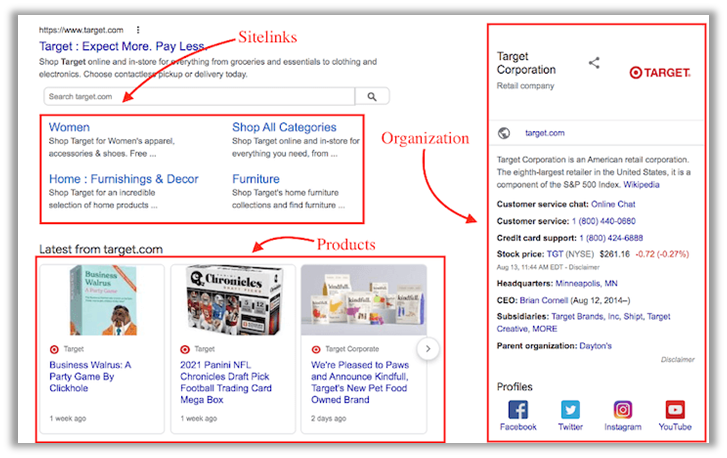The height and width of the screenshot is (458, 727).
Task: Expand subsidiaries with the MORE link
Action: tap(545, 329)
